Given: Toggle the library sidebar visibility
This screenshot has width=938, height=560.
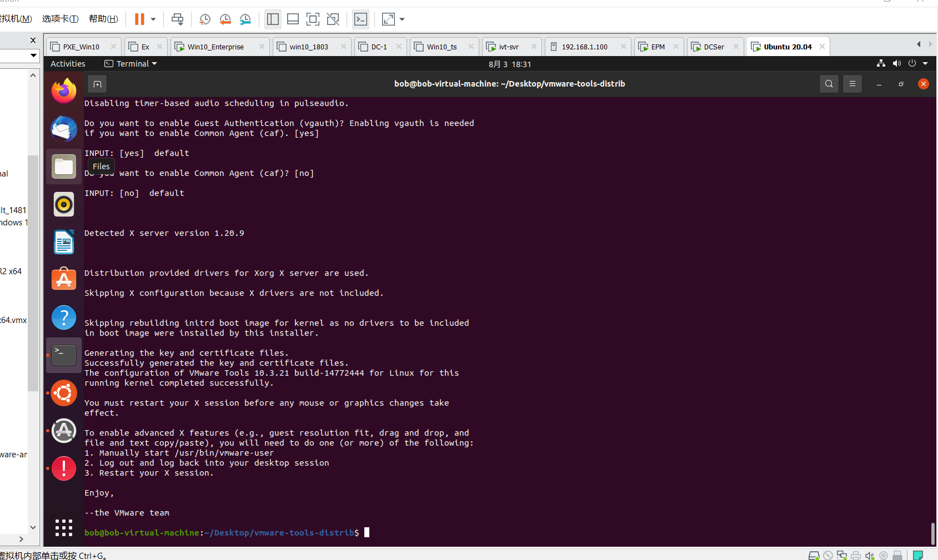Looking at the screenshot, I should tap(273, 19).
